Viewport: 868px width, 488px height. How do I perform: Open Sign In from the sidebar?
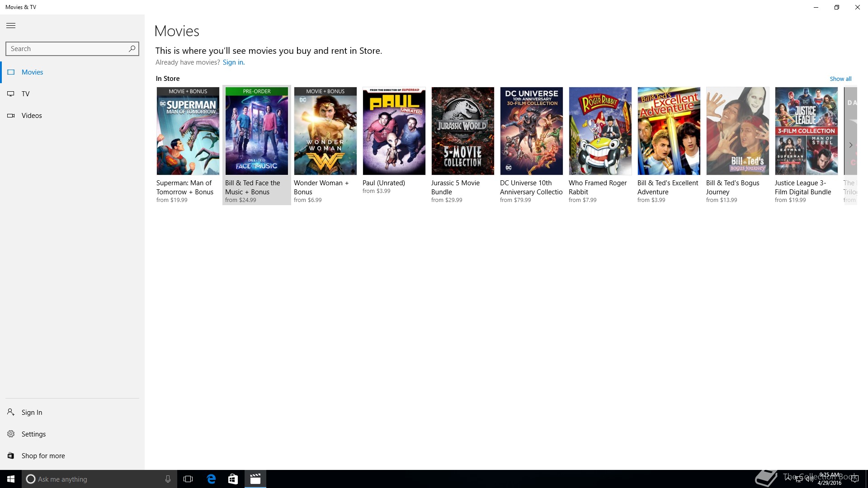(x=72, y=413)
